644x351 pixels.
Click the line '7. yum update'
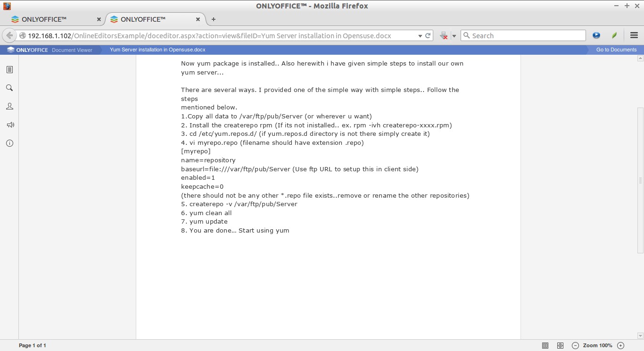(x=204, y=221)
